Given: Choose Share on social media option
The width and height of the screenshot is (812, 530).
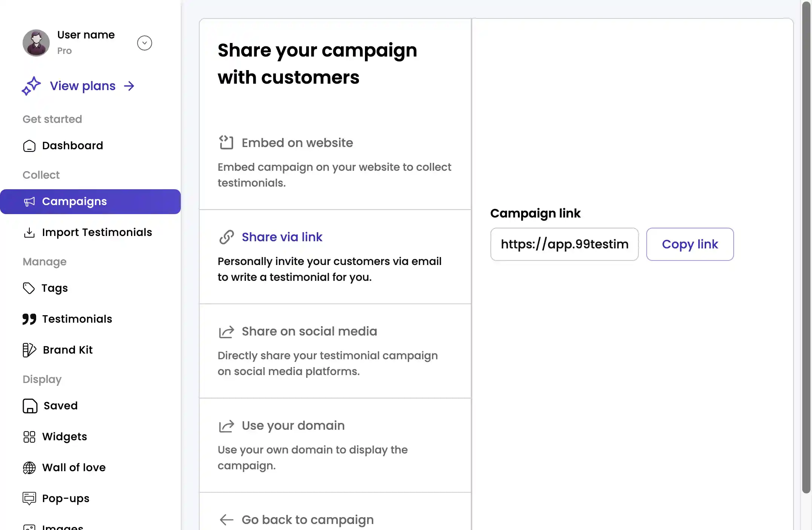Looking at the screenshot, I should click(x=309, y=331).
